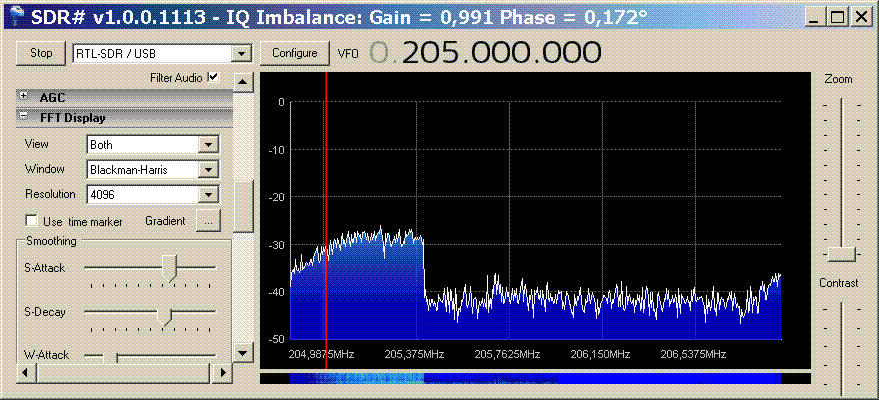Screen dimensions: 879x400
Task: Click the FFT Display section header label
Action: (72, 118)
